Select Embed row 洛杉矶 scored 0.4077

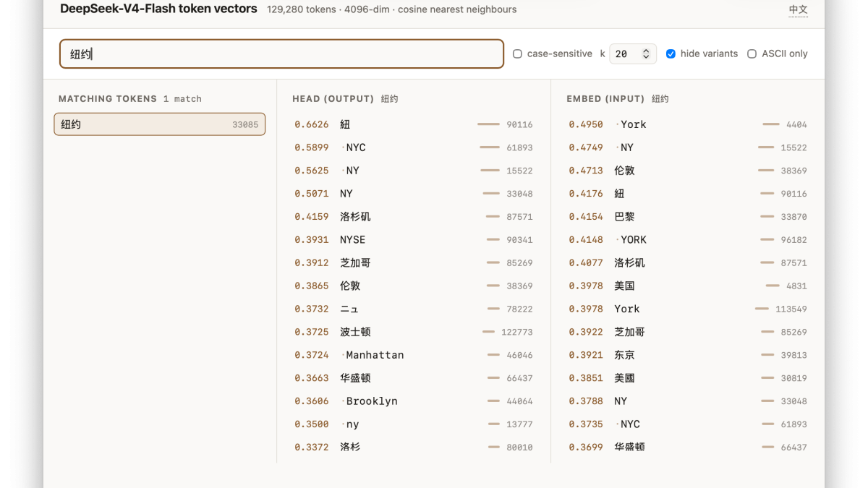click(688, 262)
